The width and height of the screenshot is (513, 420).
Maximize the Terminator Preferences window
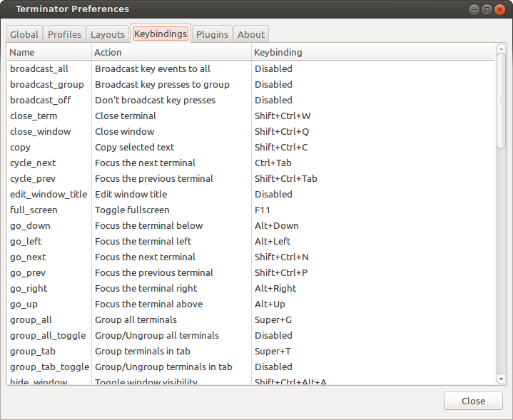487,9
